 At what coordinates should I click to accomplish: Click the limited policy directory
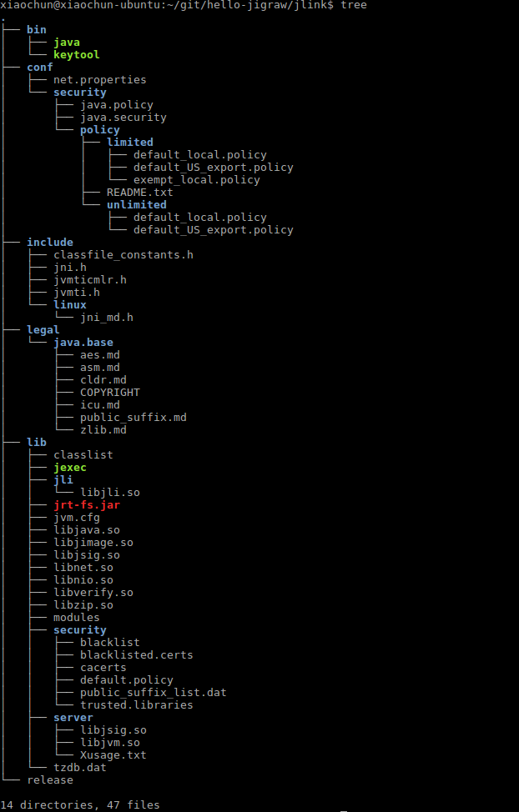click(129, 143)
